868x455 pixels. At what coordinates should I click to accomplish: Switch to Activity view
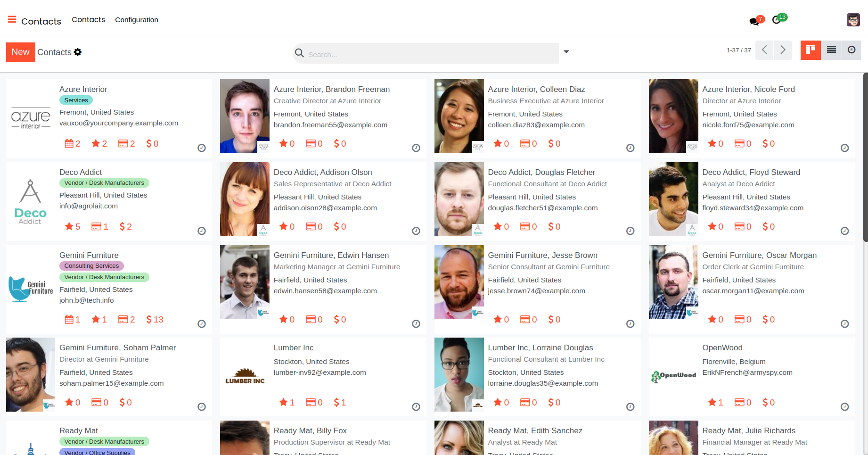[x=852, y=50]
